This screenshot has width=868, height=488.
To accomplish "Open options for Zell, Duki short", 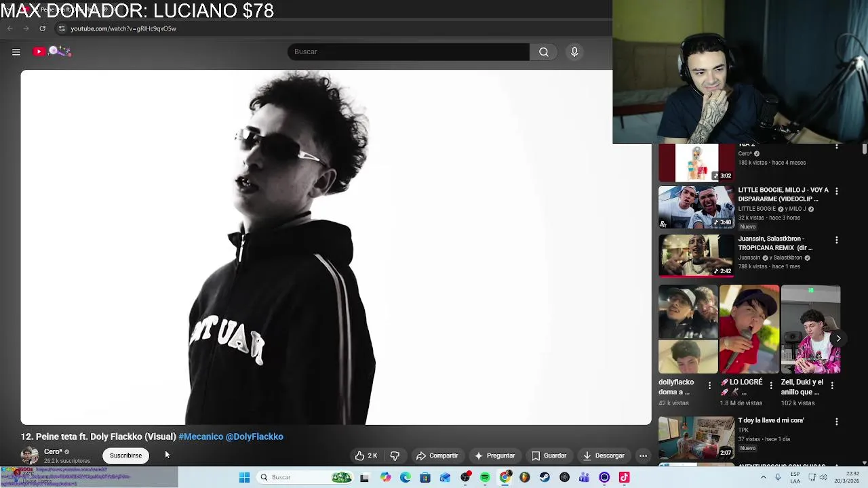I will pyautogui.click(x=832, y=385).
